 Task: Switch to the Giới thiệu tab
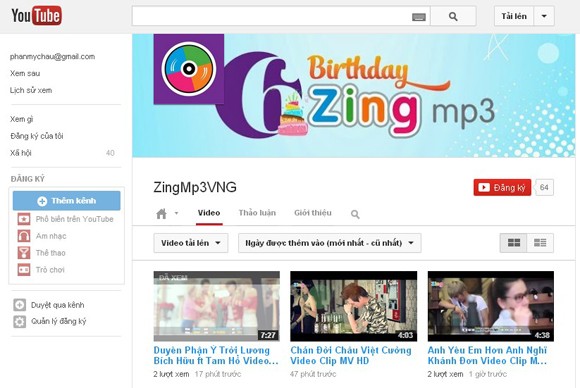tap(313, 213)
